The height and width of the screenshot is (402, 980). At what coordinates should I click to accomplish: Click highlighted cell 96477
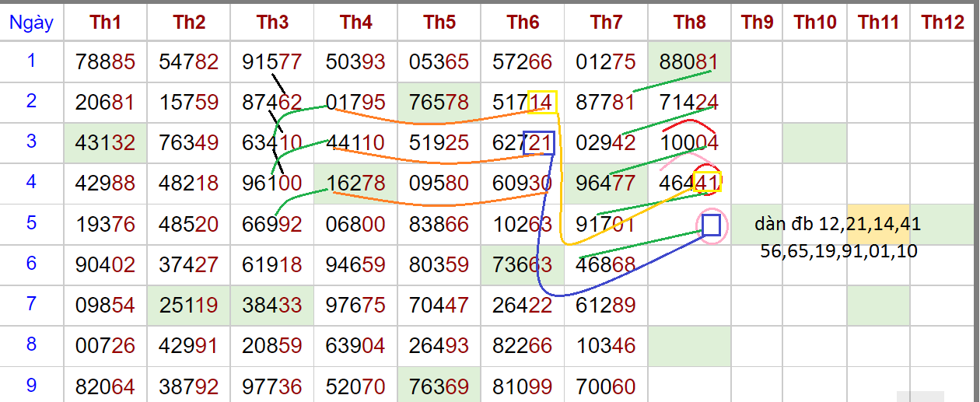(x=606, y=184)
